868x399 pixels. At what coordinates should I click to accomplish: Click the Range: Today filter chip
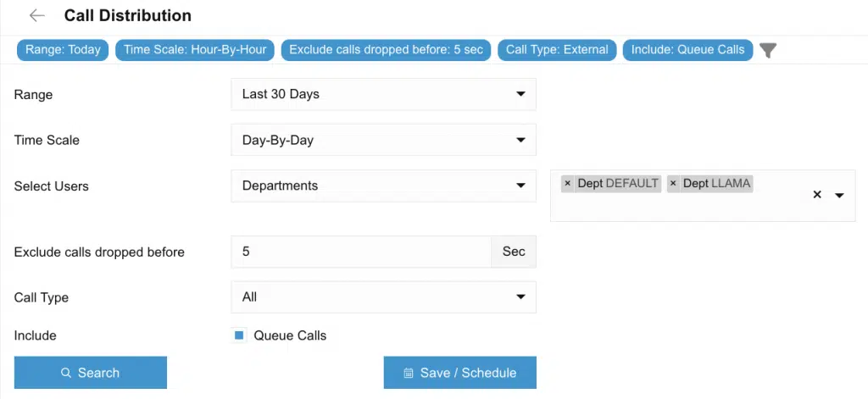click(x=63, y=50)
